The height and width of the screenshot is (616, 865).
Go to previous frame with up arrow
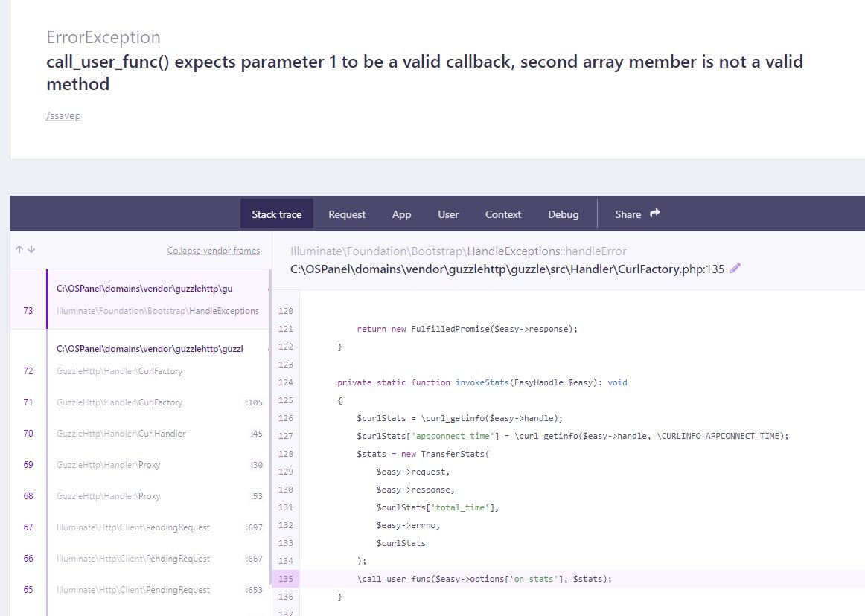coord(19,250)
